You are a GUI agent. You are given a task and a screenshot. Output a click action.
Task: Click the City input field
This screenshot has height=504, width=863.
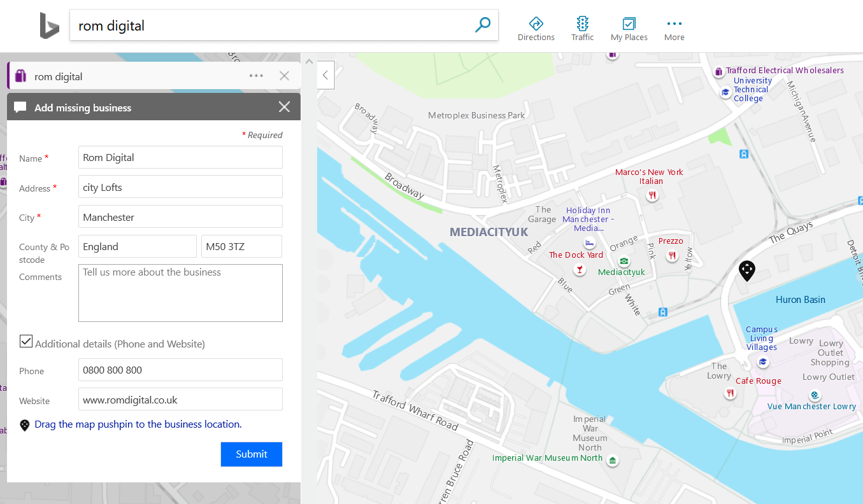tap(180, 217)
